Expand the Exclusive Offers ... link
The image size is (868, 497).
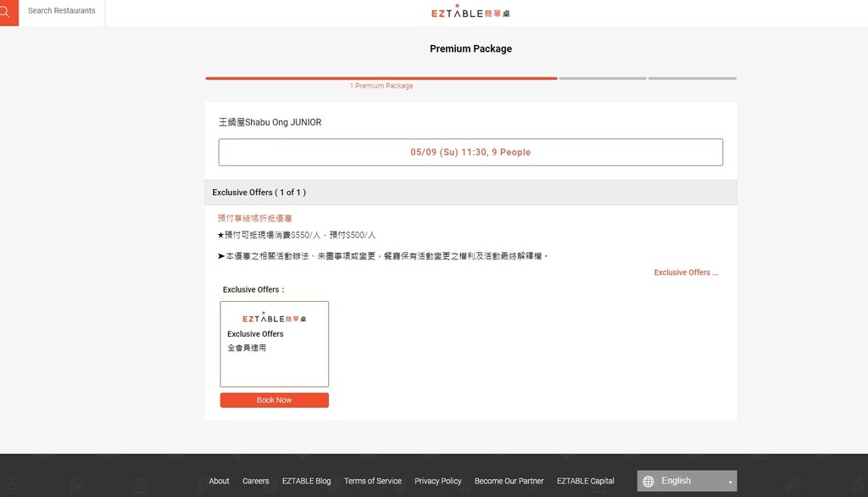686,272
